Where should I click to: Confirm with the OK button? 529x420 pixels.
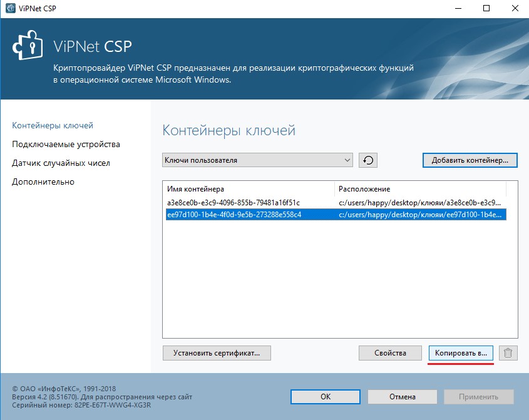point(326,397)
